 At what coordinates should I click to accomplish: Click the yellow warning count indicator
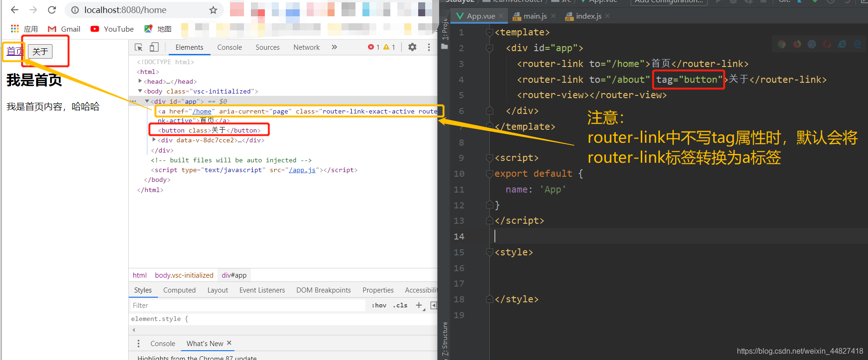click(x=389, y=47)
